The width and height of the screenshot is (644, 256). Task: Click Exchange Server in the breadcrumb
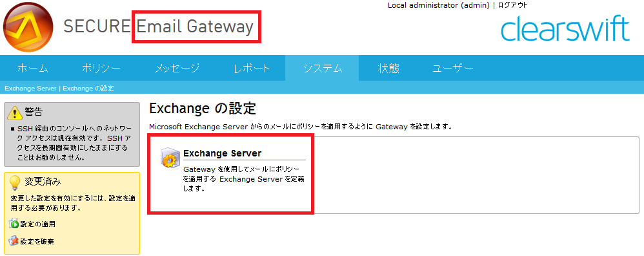(x=30, y=89)
